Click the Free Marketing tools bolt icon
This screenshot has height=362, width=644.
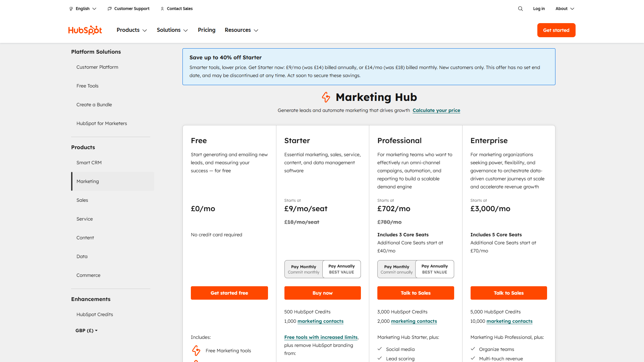coord(196,351)
